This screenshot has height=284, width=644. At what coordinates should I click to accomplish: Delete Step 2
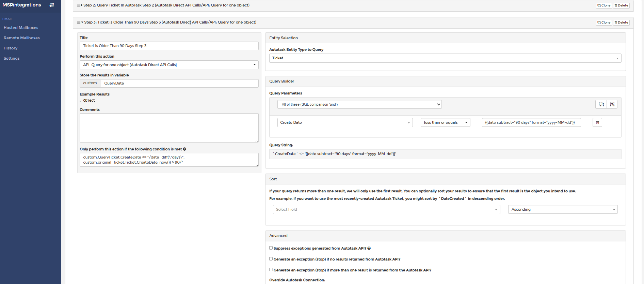(621, 5)
